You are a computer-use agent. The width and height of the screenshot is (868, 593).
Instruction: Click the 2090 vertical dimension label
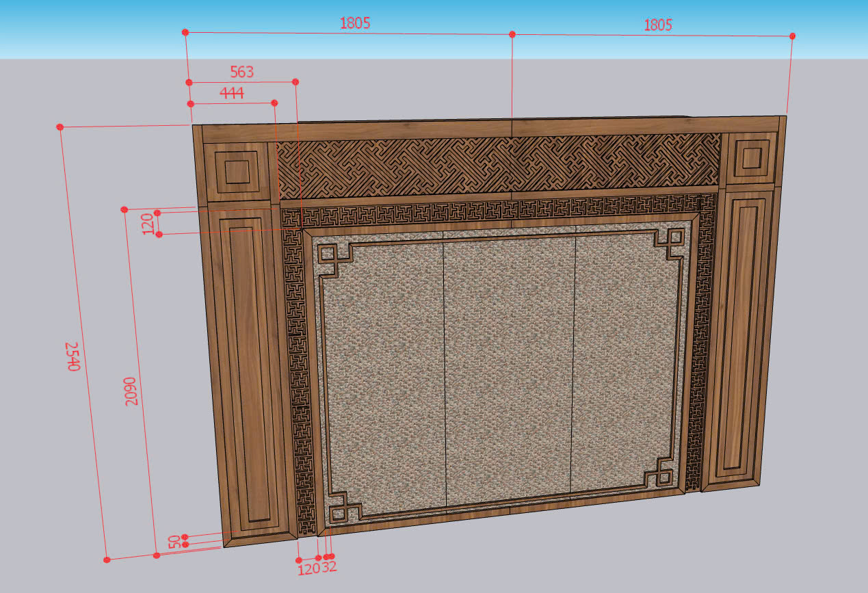[x=131, y=391]
